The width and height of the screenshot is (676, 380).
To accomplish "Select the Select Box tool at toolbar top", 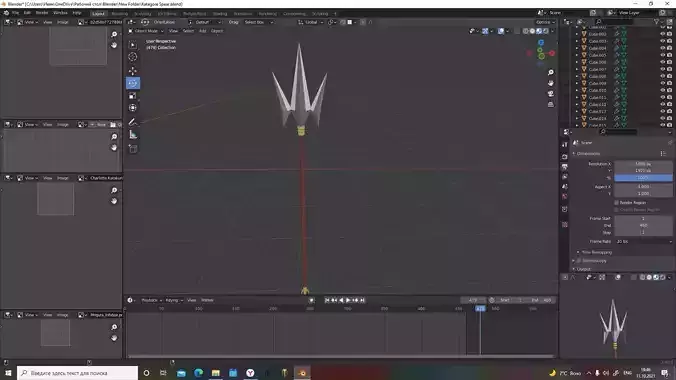I will pos(133,44).
